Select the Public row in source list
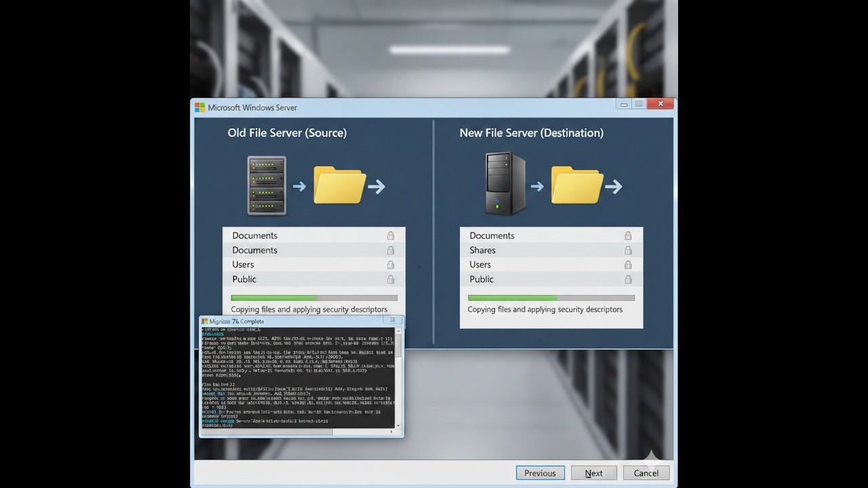Screen dimensions: 868x488 pyautogui.click(x=314, y=279)
